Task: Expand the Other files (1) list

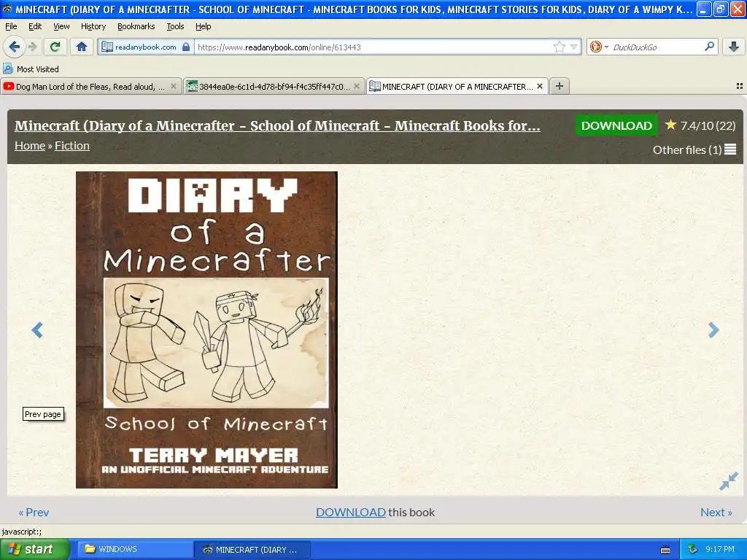Action: pos(694,150)
